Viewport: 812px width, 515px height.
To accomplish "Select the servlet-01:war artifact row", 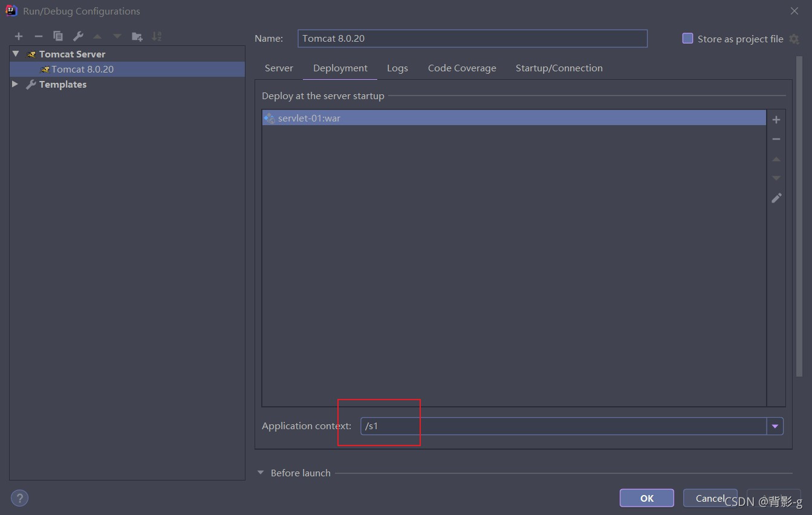I will coord(514,118).
